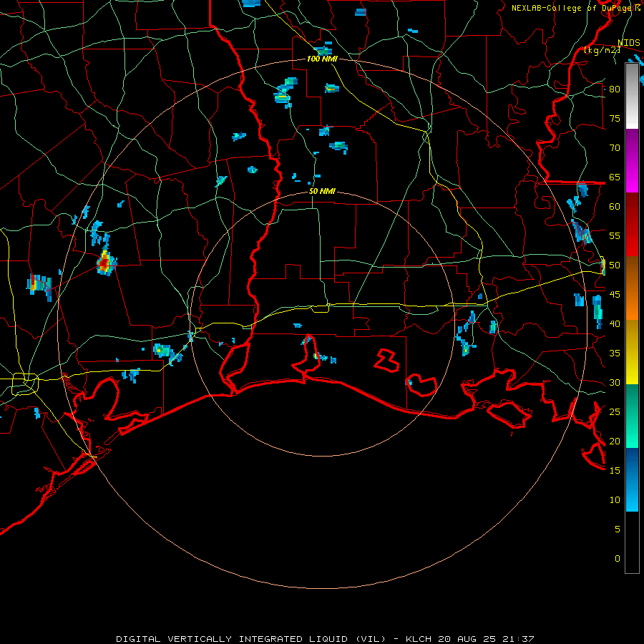Click the scale value 45
The image size is (644, 644).
(615, 295)
